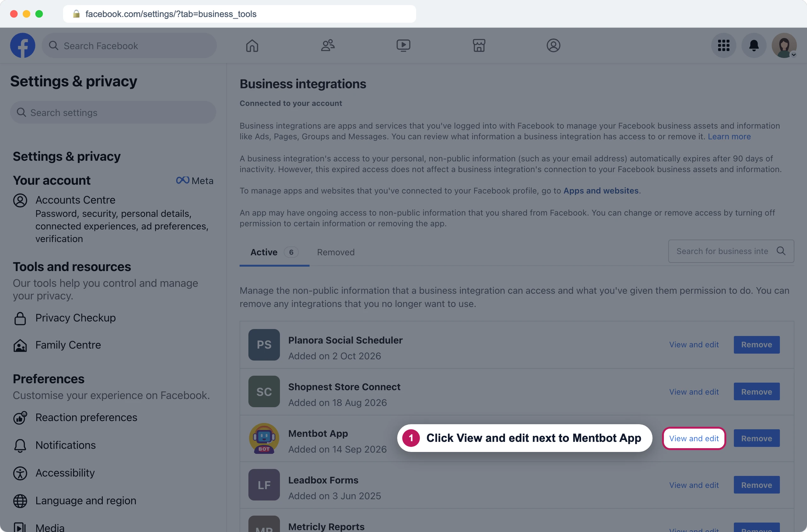This screenshot has height=532, width=807.
Task: Click the Shopnest Store Connect SC thumbnail
Action: tap(264, 391)
